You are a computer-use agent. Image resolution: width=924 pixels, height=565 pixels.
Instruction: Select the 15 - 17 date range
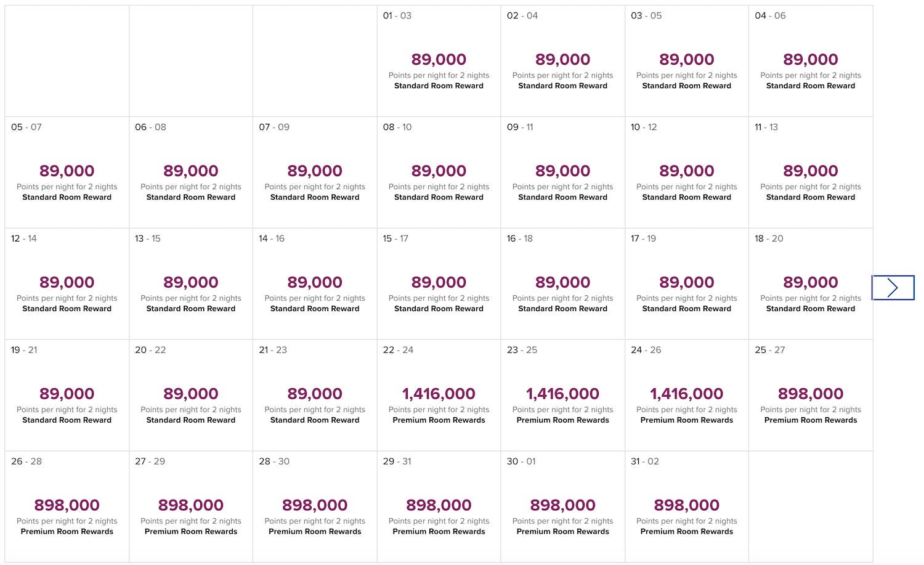(439, 284)
